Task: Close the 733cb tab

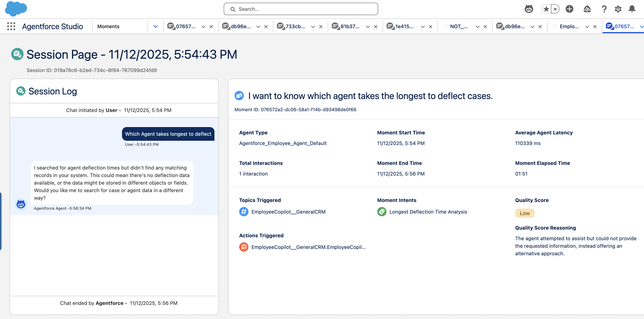Action: (x=321, y=26)
